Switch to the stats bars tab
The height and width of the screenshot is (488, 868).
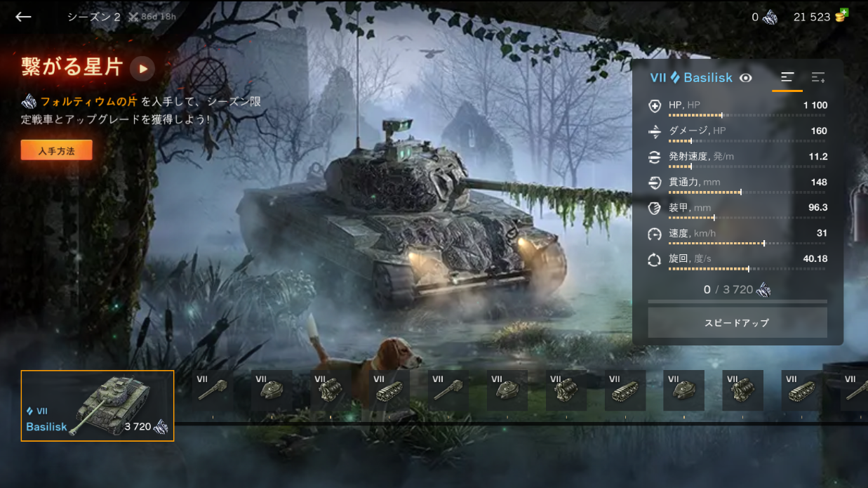coord(787,77)
